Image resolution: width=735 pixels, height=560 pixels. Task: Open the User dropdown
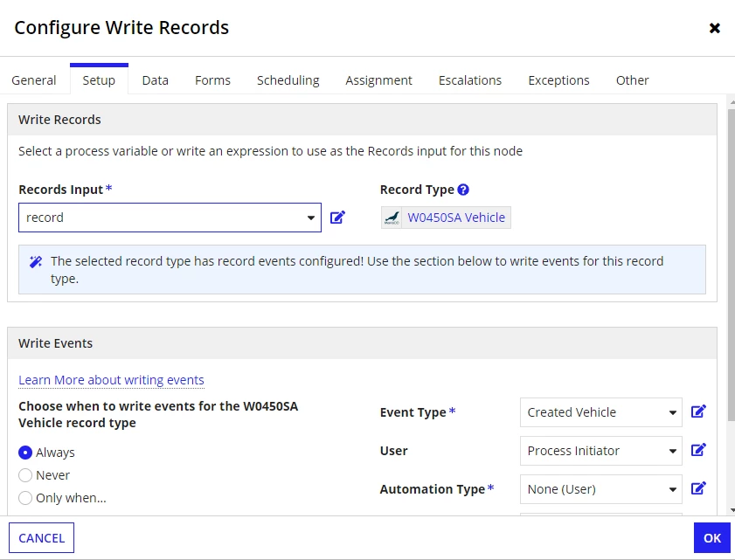point(601,451)
